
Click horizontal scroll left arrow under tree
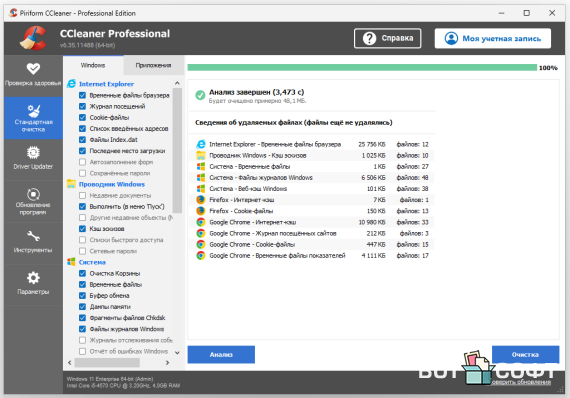pos(70,362)
